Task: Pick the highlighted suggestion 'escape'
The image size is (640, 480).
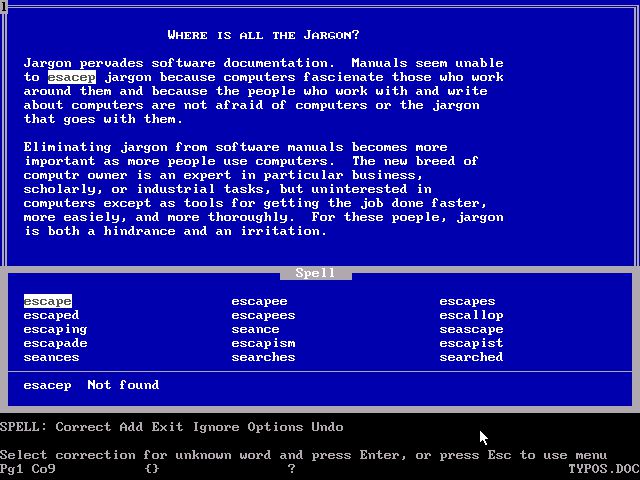Action: [47, 301]
